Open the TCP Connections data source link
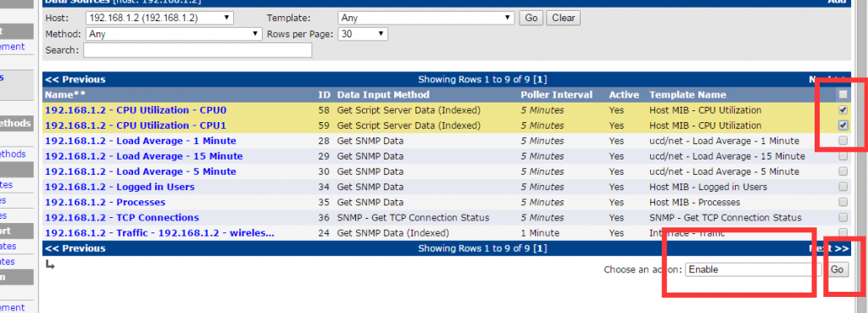 tap(122, 218)
